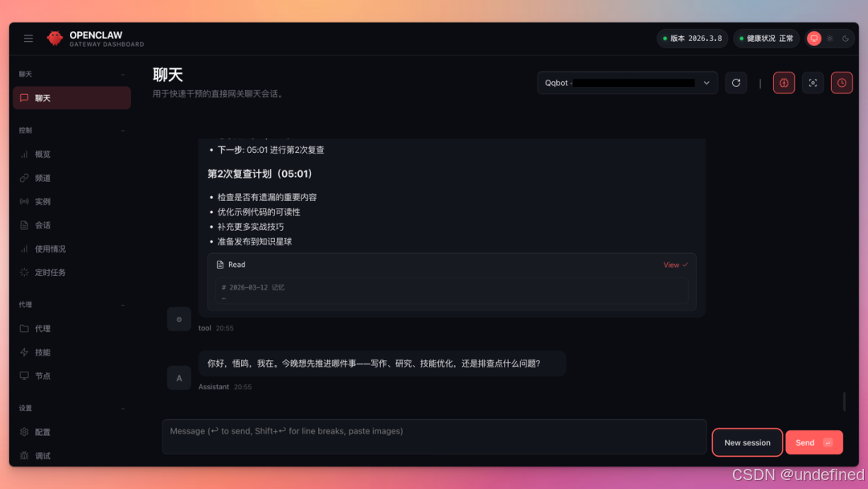The image size is (868, 489).
Task: Click View on the Read tool card
Action: coord(675,265)
